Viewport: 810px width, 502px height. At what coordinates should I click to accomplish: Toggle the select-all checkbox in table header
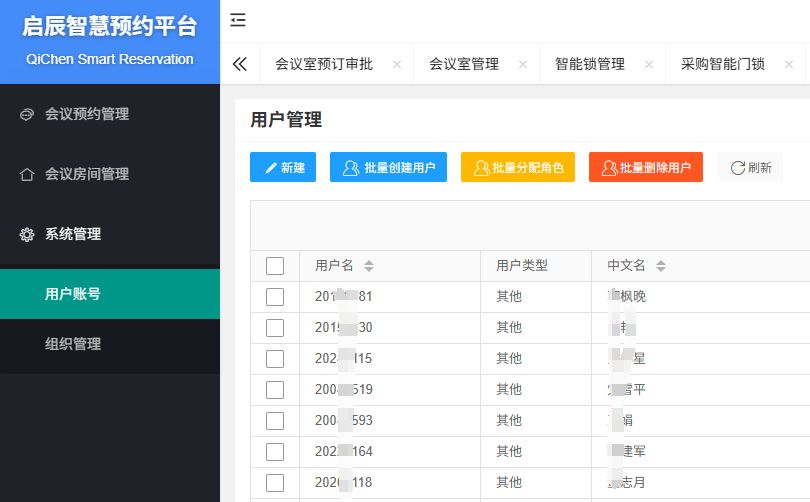pyautogui.click(x=275, y=266)
